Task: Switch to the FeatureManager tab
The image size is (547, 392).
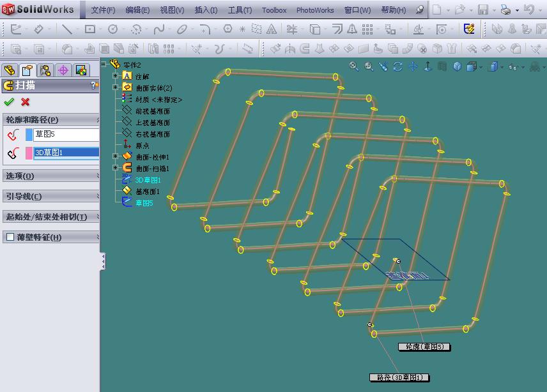Action: (10, 70)
